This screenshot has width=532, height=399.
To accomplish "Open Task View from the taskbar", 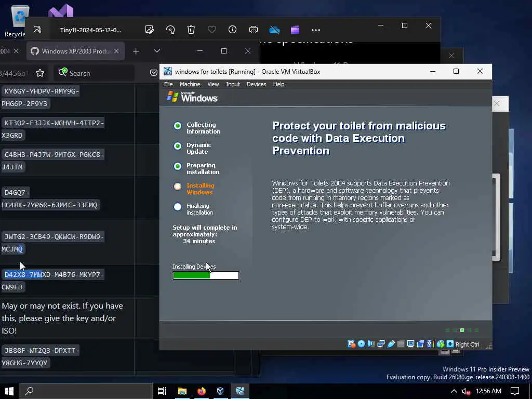I will 162,391.
